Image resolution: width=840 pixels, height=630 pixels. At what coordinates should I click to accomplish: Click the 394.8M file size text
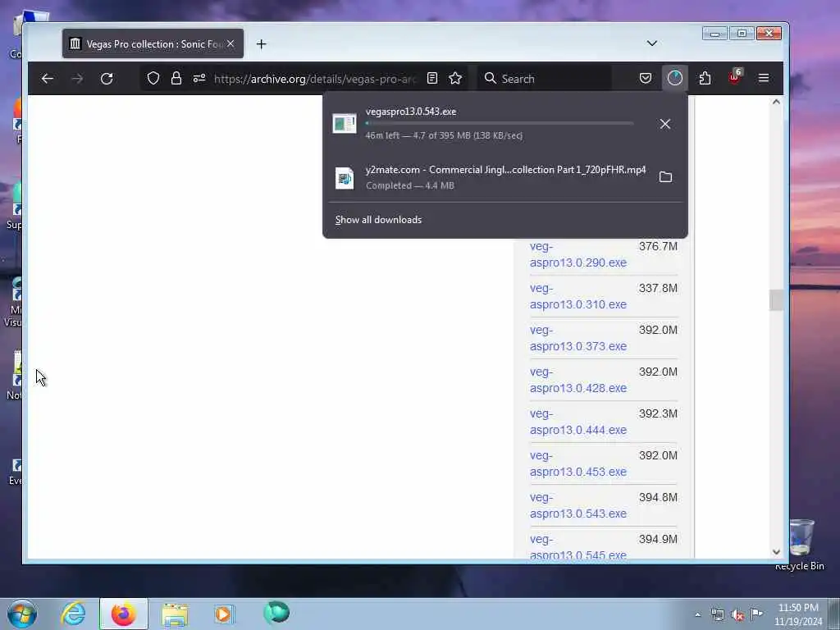click(x=658, y=497)
